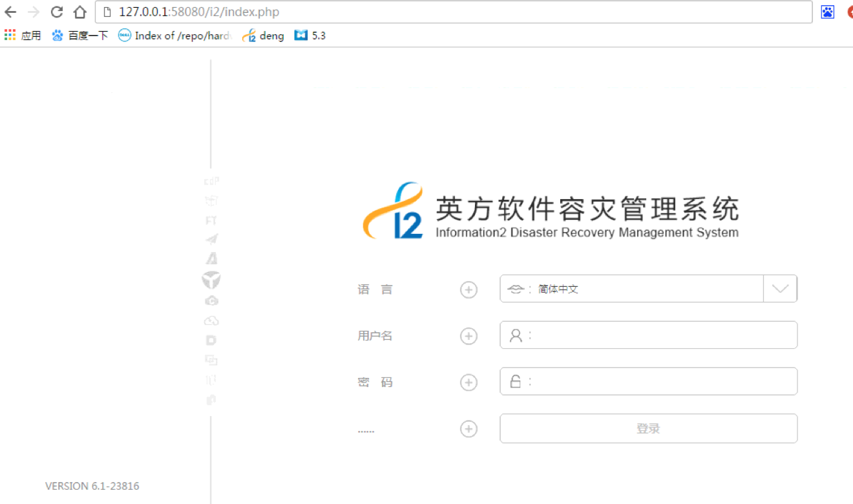Reload the page with the refresh button
The width and height of the screenshot is (853, 504).
click(x=57, y=12)
